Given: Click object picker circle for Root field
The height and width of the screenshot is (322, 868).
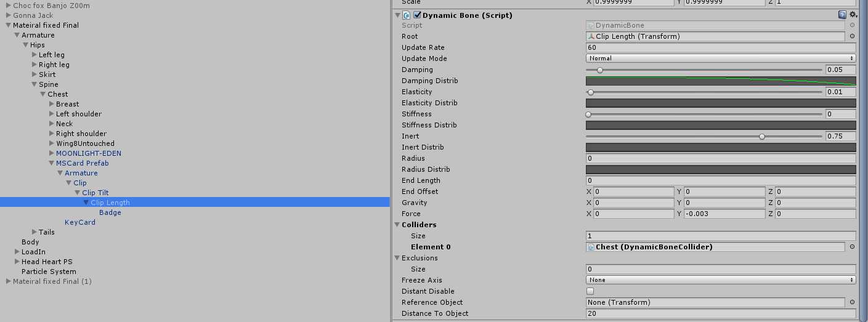Looking at the screenshot, I should (852, 36).
